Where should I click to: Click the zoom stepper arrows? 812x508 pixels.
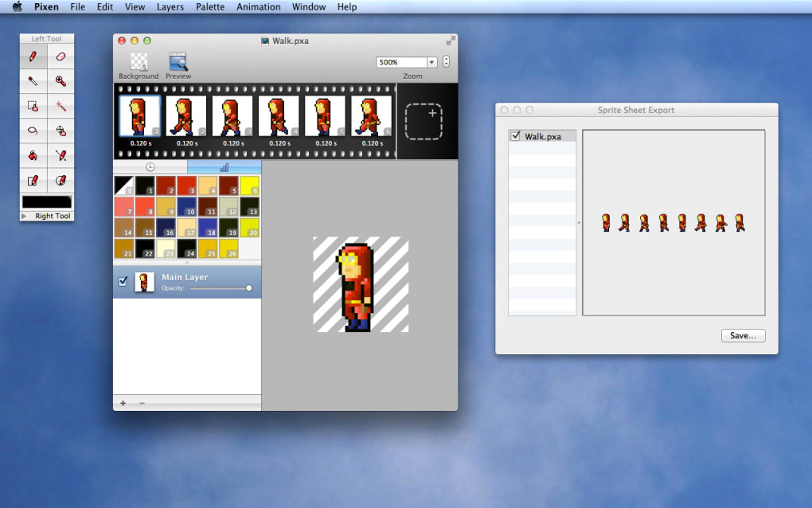pyautogui.click(x=446, y=62)
